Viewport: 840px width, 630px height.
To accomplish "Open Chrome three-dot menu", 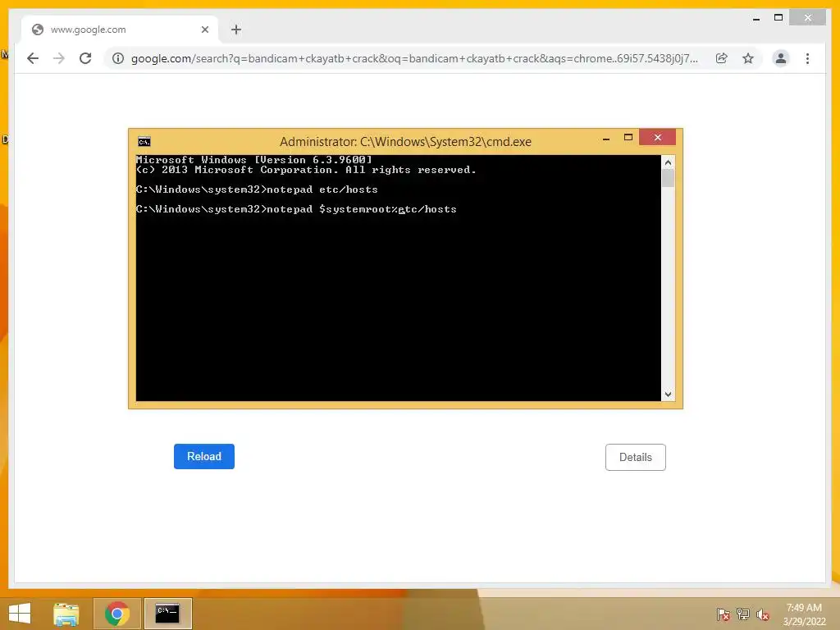I will [807, 58].
